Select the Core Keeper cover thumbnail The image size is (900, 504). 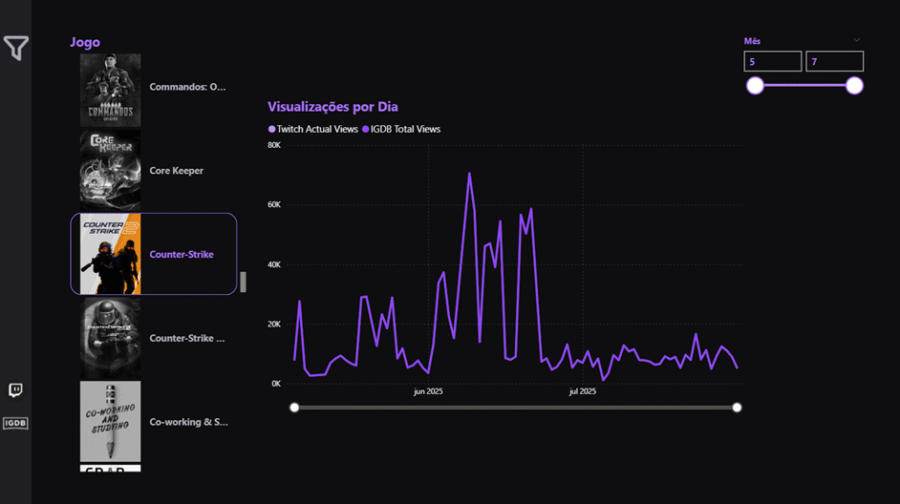click(110, 170)
